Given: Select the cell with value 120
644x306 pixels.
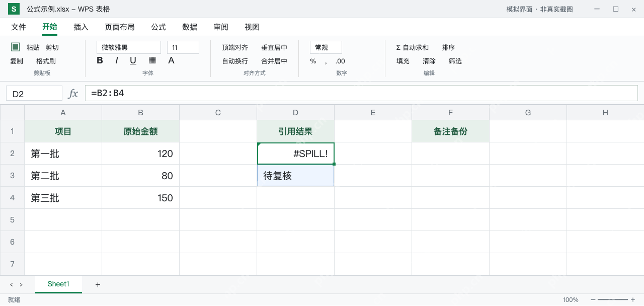Looking at the screenshot, I should (141, 154).
